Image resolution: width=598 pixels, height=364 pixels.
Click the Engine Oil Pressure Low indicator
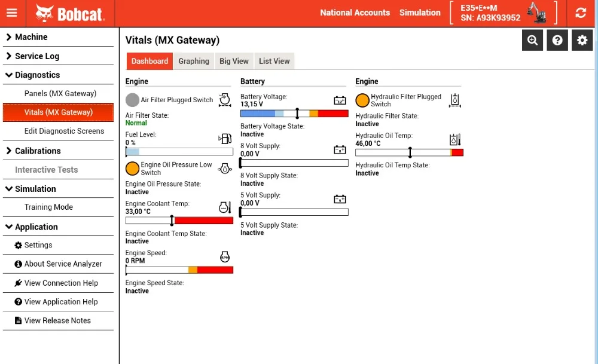(132, 169)
